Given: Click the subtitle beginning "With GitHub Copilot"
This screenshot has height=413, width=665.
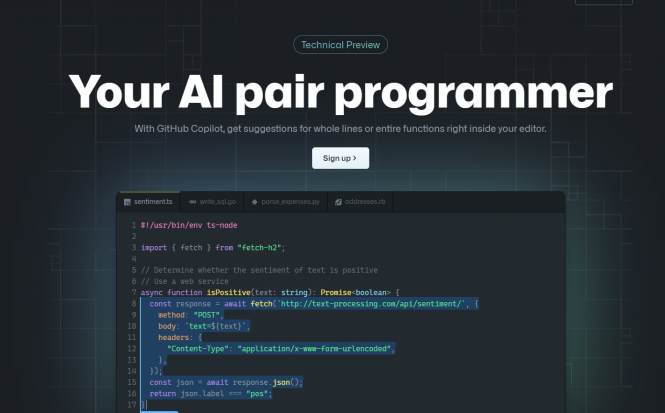Looking at the screenshot, I should pos(340,128).
